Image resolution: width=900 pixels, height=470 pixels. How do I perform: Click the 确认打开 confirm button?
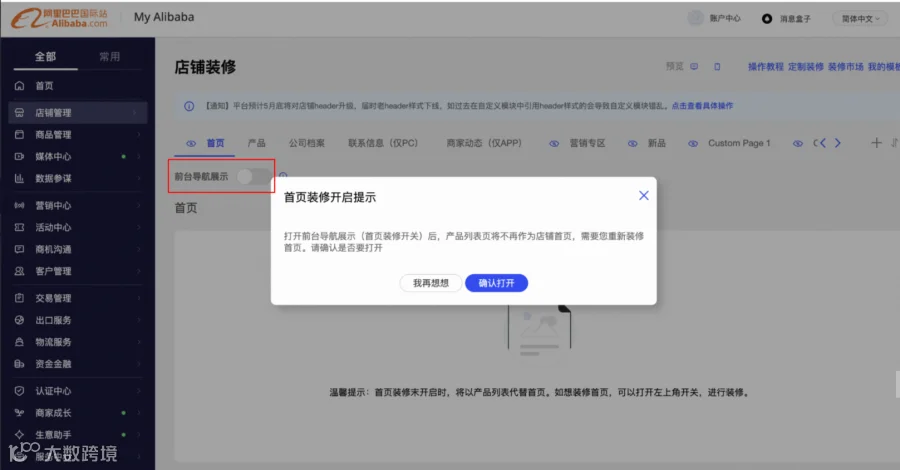(496, 283)
